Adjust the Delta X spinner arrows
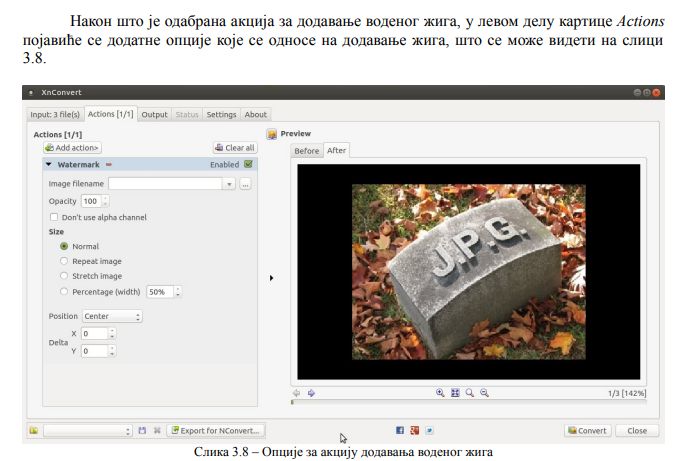Image resolution: width=674 pixels, height=461 pixels. [x=112, y=333]
